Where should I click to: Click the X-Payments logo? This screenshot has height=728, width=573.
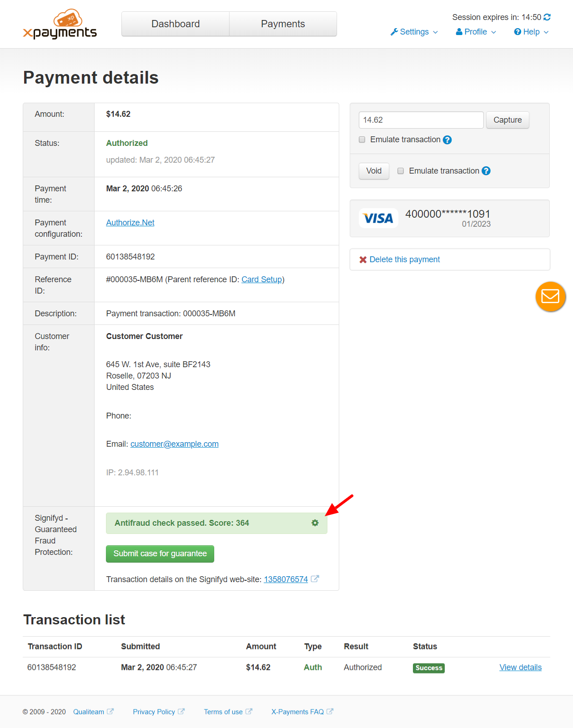60,24
